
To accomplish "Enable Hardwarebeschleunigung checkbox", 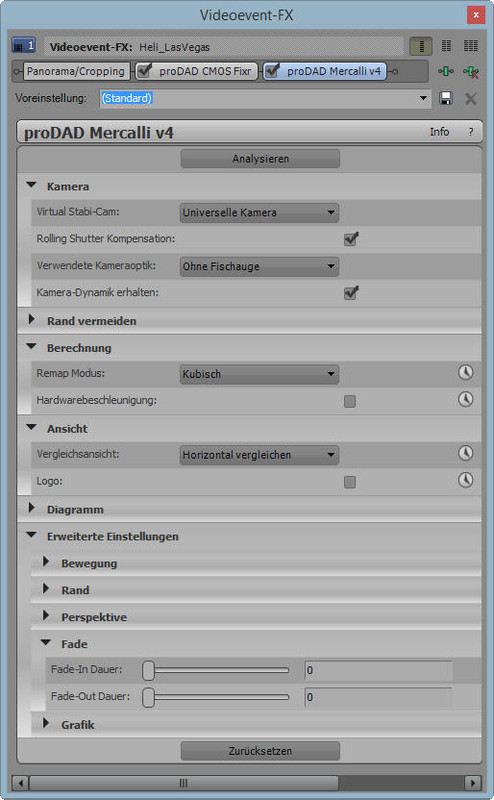I will point(350,402).
